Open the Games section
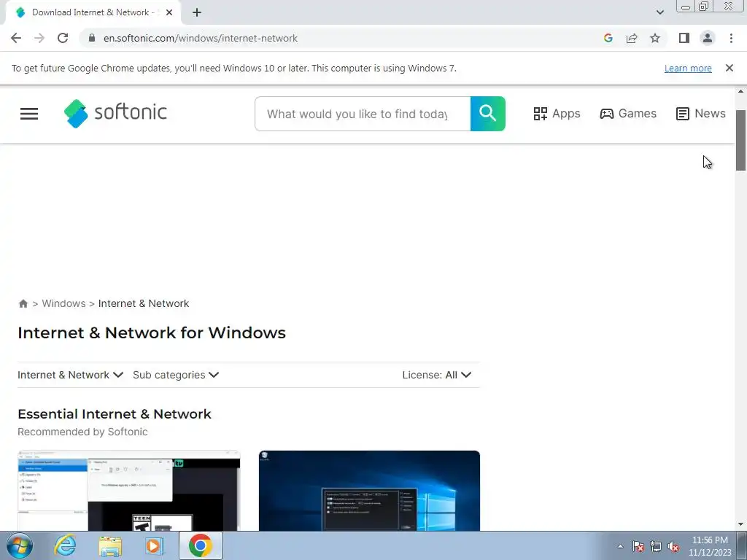This screenshot has height=560, width=747. (628, 113)
